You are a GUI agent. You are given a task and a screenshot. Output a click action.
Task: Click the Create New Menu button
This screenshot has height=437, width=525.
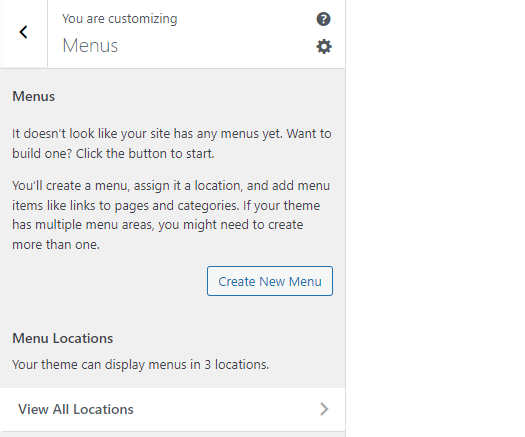click(x=270, y=281)
